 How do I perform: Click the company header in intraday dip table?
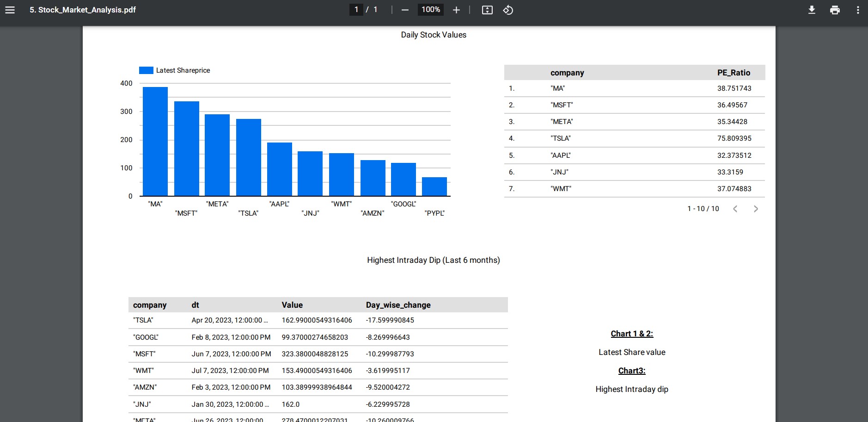pos(150,305)
